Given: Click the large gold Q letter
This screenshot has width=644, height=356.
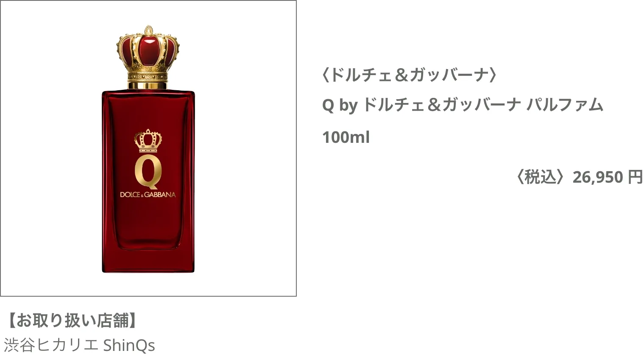Looking at the screenshot, I should click(148, 173).
